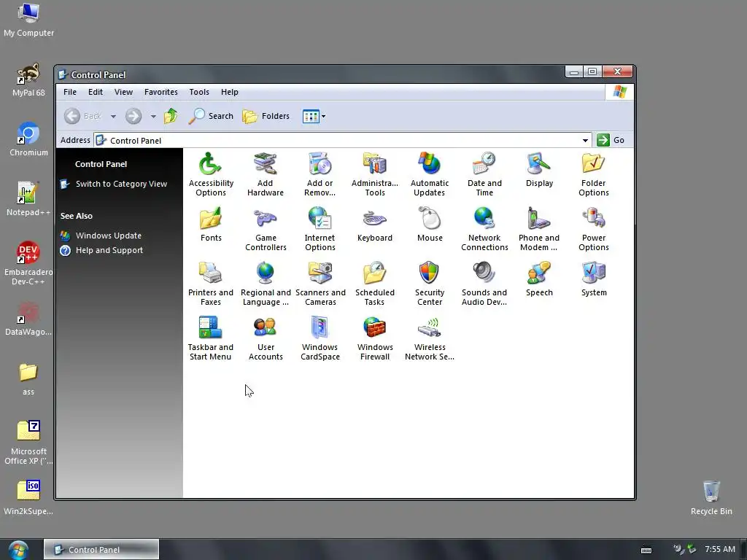The height and width of the screenshot is (560, 747).
Task: Expand the Back history dropdown arrow
Action: 113,116
